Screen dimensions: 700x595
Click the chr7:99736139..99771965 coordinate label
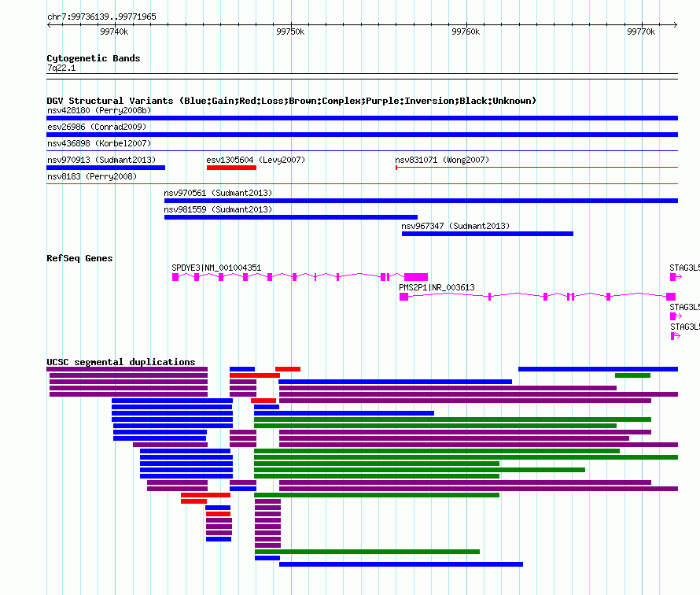click(101, 17)
